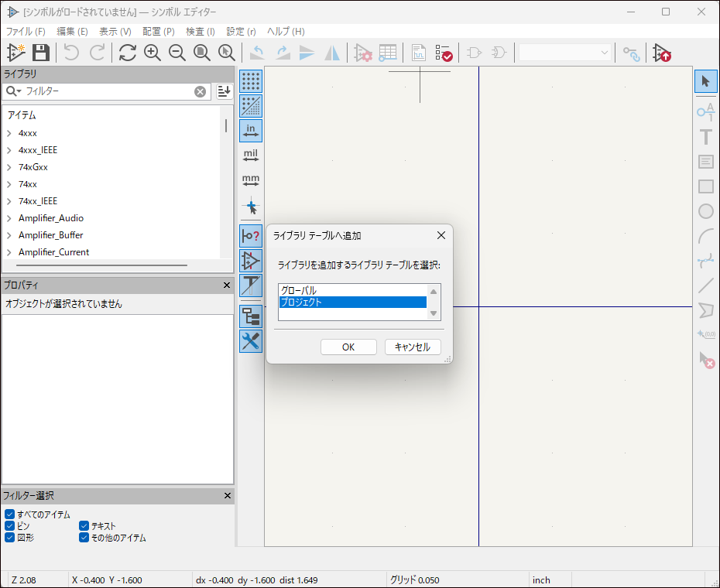
Task: Toggle the すべてのアイテム checkbox
Action: [x=10, y=514]
